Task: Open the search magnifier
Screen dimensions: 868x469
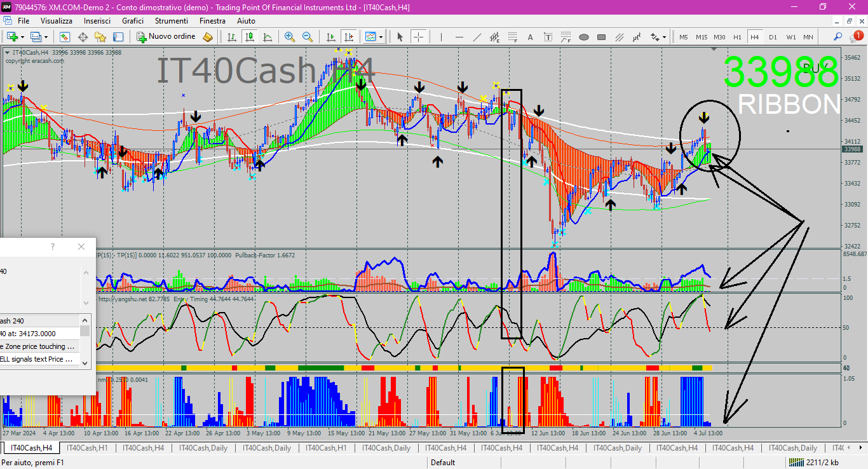Action: [x=838, y=37]
